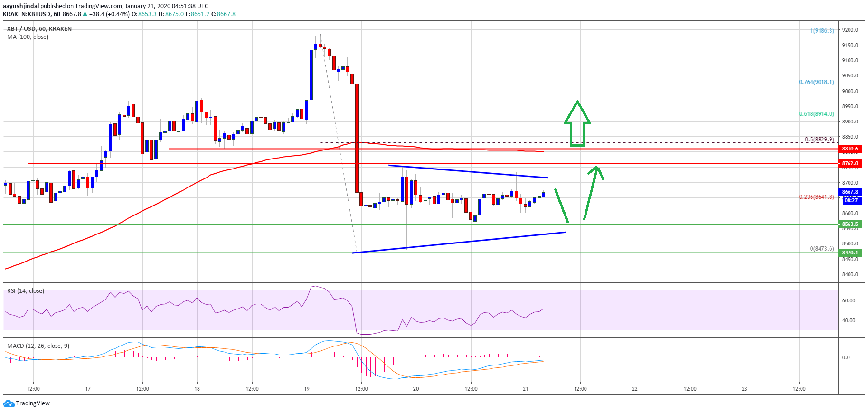Image resolution: width=868 pixels, height=412 pixels.
Task: Select the upper blue descending trend line
Action: pos(468,171)
